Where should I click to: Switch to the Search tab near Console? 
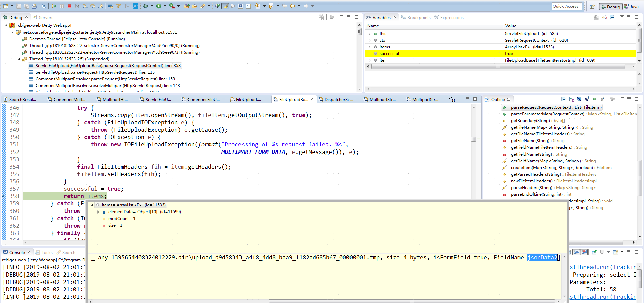66,252
